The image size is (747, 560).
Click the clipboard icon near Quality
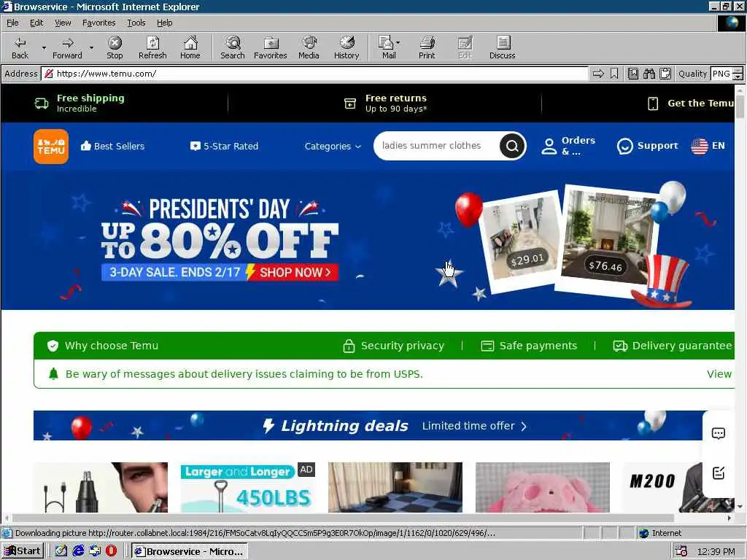tap(665, 74)
